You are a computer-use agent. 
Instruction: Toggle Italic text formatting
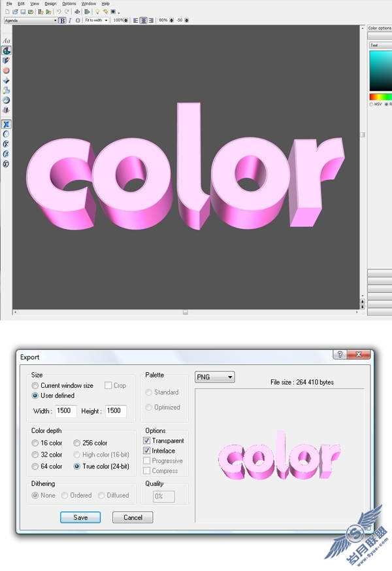[x=70, y=20]
